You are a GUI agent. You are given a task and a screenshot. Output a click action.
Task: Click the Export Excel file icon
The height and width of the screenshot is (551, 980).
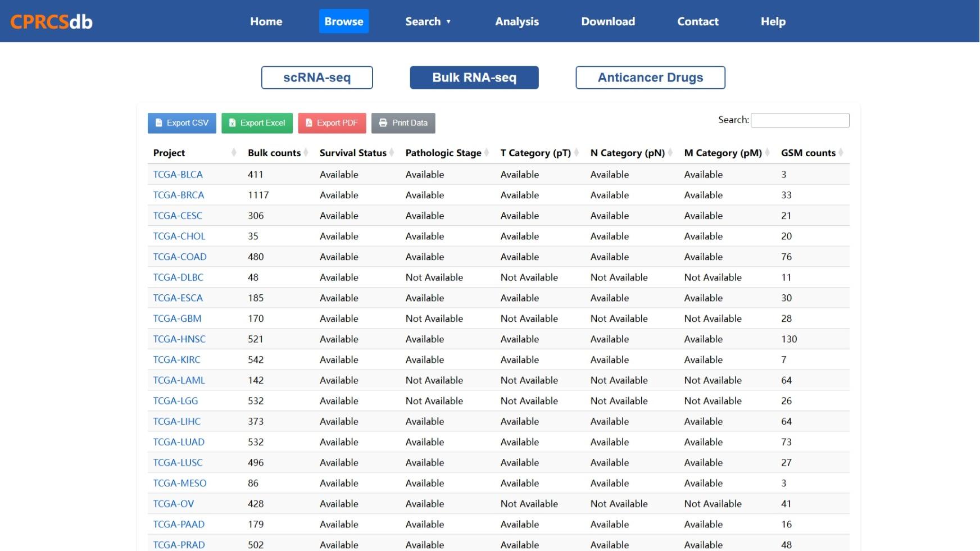[232, 123]
